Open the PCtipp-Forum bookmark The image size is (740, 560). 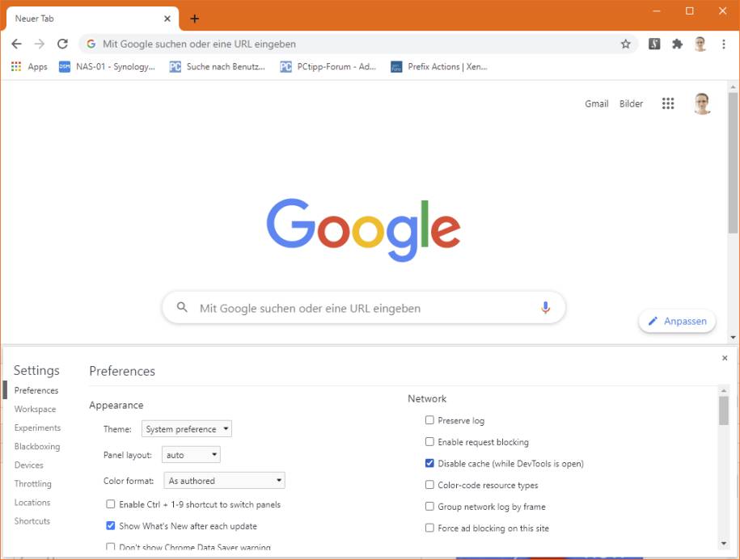[328, 66]
